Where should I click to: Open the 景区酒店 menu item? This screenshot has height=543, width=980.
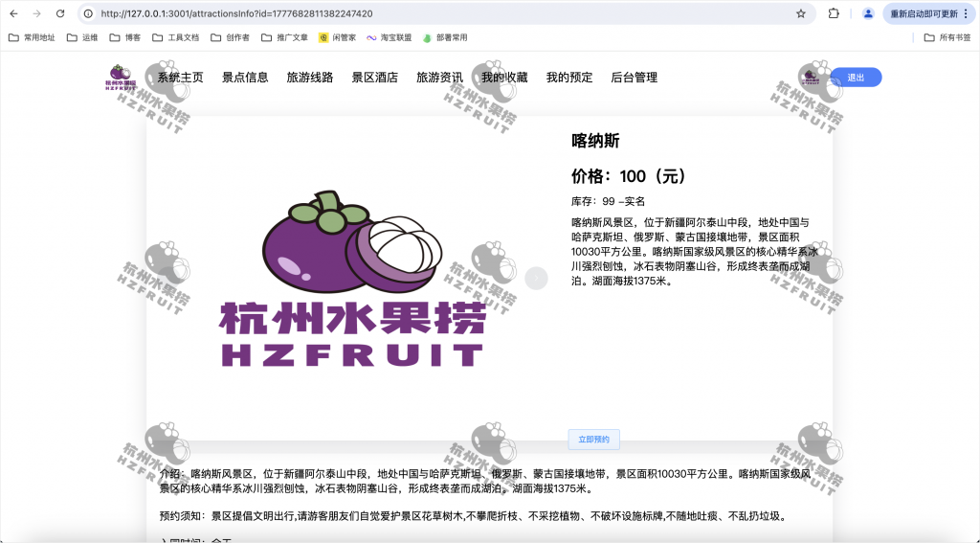374,78
